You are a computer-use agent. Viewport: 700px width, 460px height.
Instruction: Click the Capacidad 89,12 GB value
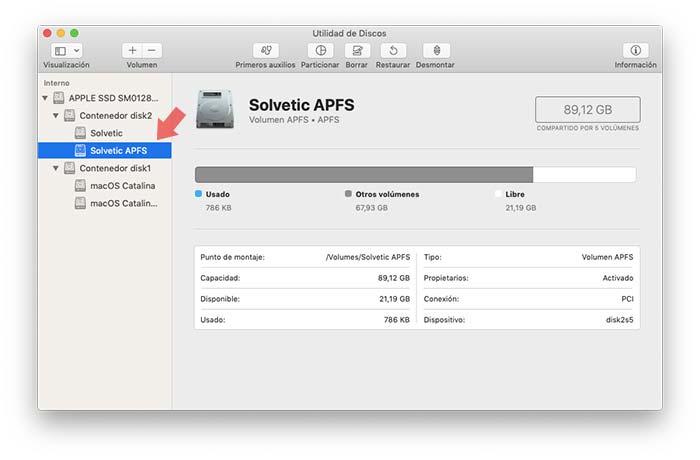394,278
